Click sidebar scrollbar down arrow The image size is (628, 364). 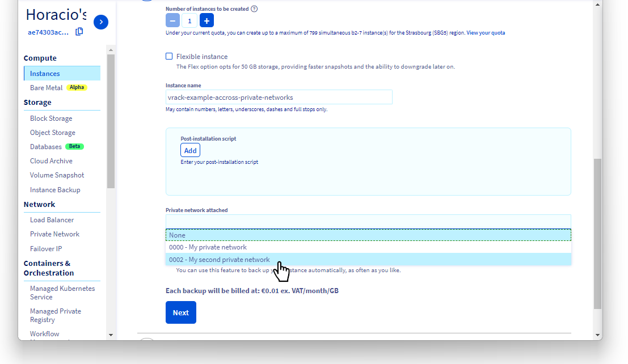[111, 335]
